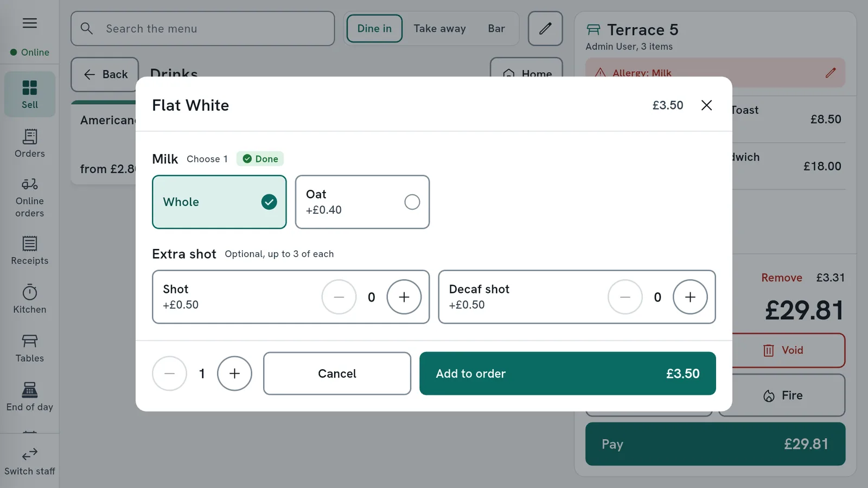Image resolution: width=868 pixels, height=488 pixels.
Task: Decrease Flat White item quantity
Action: (x=169, y=374)
